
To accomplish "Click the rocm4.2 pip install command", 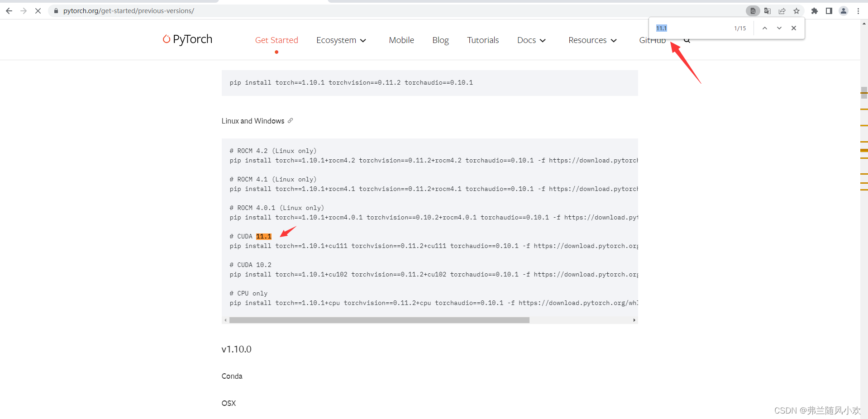I will 434,160.
